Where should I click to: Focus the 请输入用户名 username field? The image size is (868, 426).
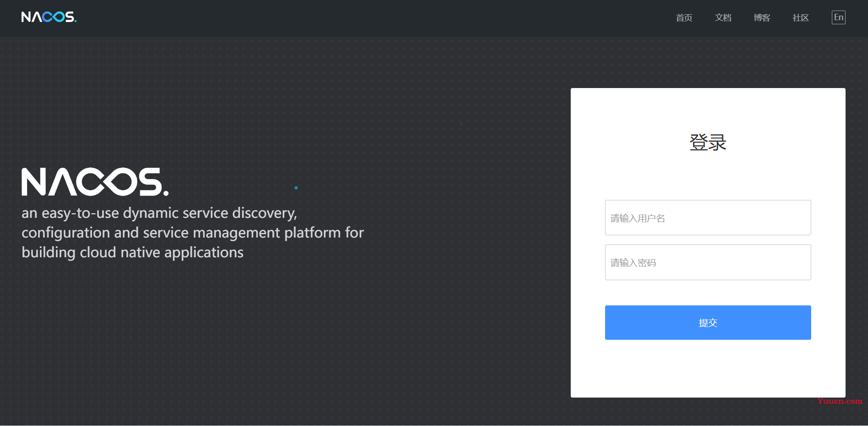coord(708,218)
